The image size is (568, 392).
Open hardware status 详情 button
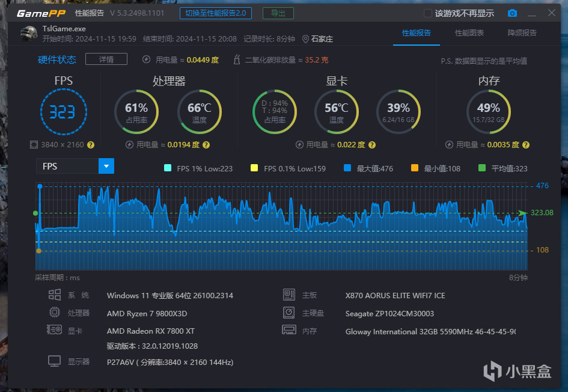106,59
